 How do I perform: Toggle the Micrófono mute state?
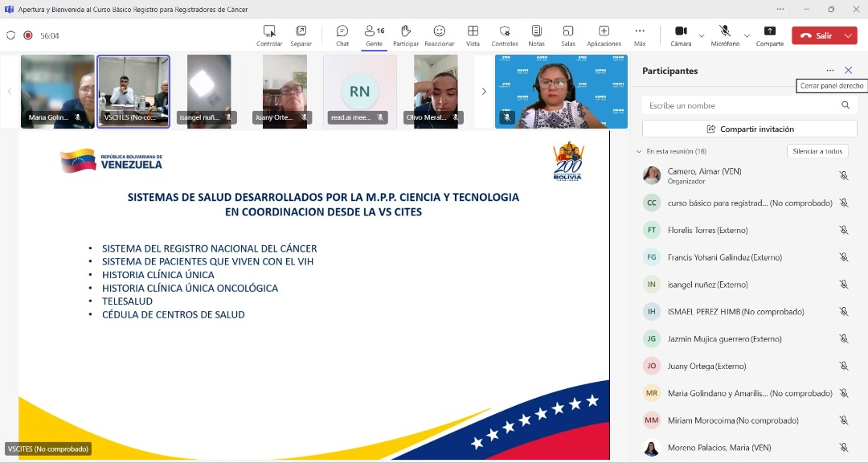725,35
